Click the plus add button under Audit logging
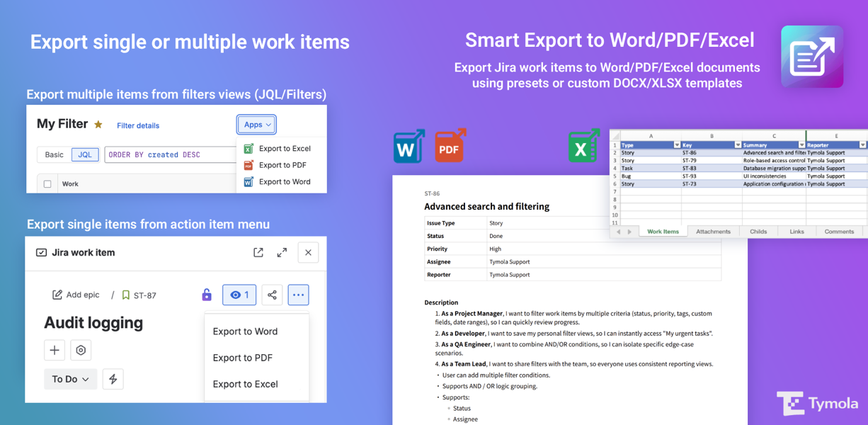 (55, 350)
